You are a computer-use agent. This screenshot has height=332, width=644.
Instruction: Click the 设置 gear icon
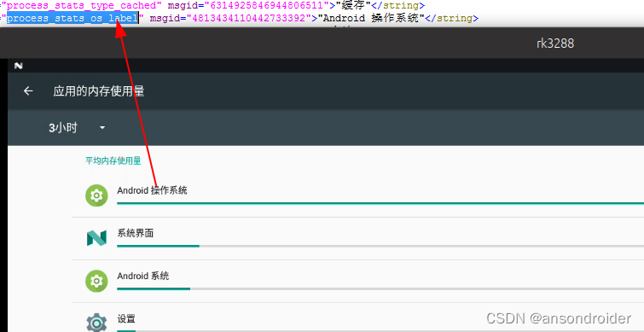[x=96, y=323]
